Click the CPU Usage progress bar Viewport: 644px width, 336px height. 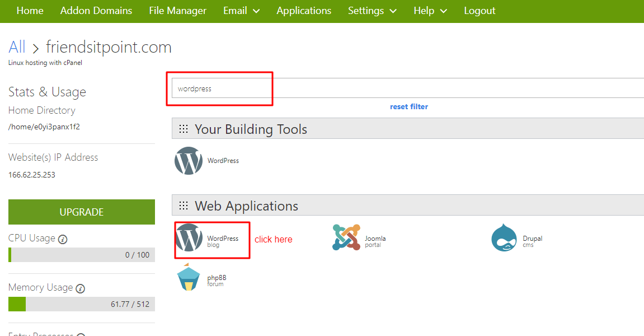[x=82, y=255]
